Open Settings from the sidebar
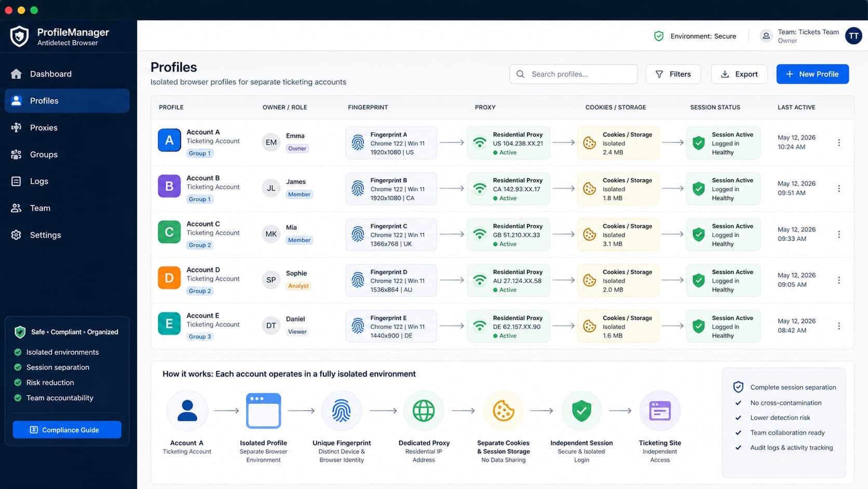The height and width of the screenshot is (489, 868). tap(67, 235)
